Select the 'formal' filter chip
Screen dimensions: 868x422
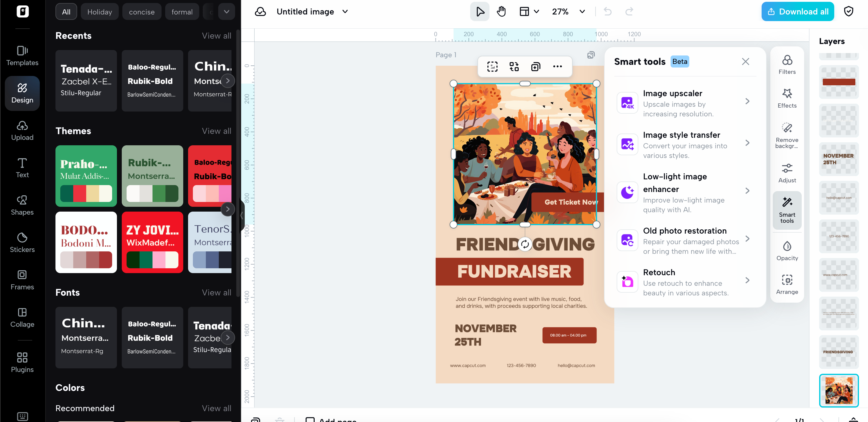pos(182,12)
